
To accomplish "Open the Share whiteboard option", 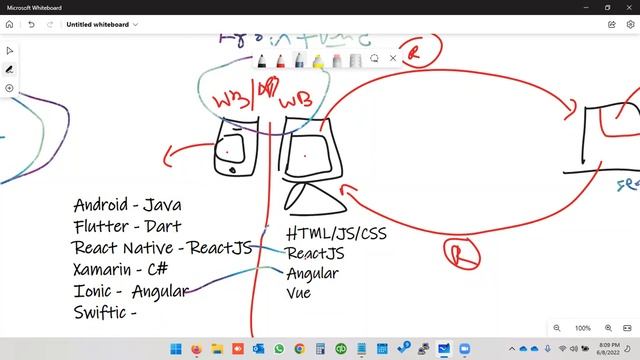I will [x=611, y=24].
